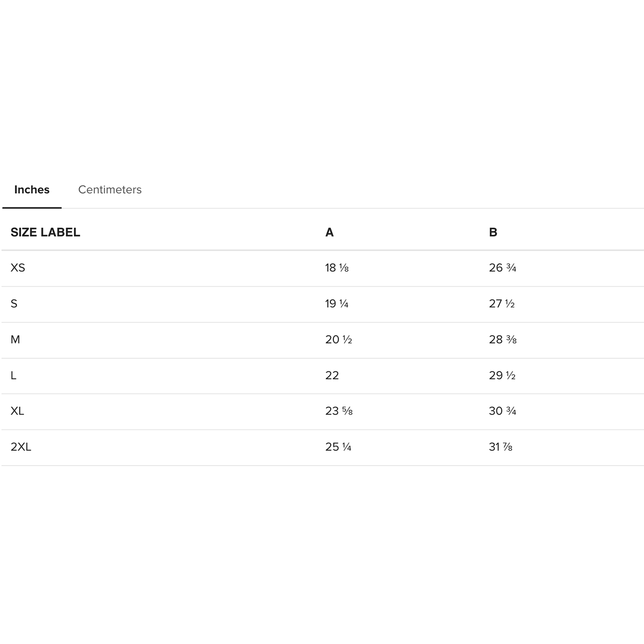
Task: Click the 25 ¼ value for 2XL
Action: click(x=338, y=447)
